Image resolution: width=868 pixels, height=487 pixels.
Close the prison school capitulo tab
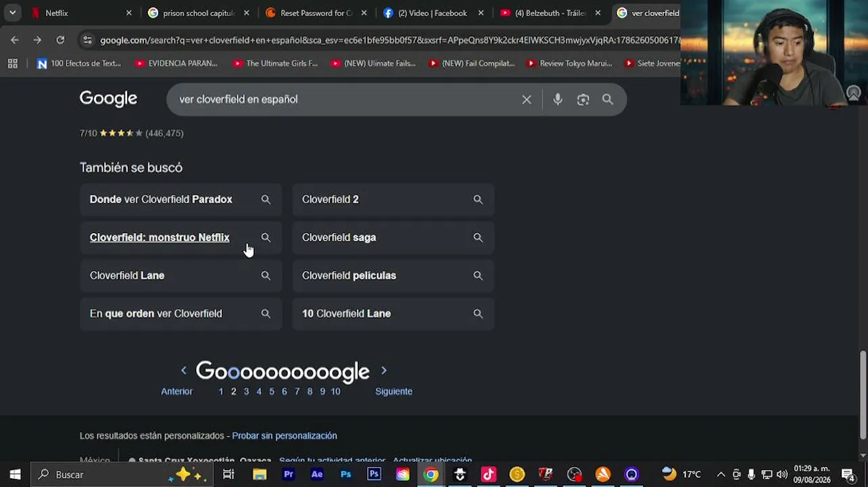point(247,13)
